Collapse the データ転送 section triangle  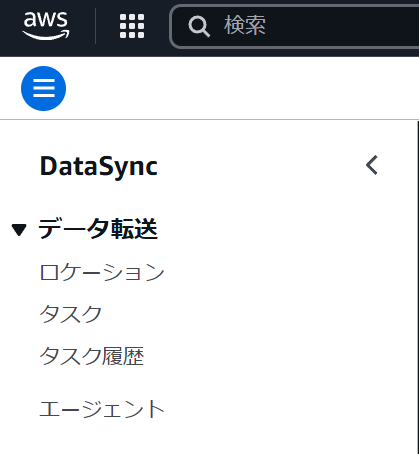coord(19,230)
